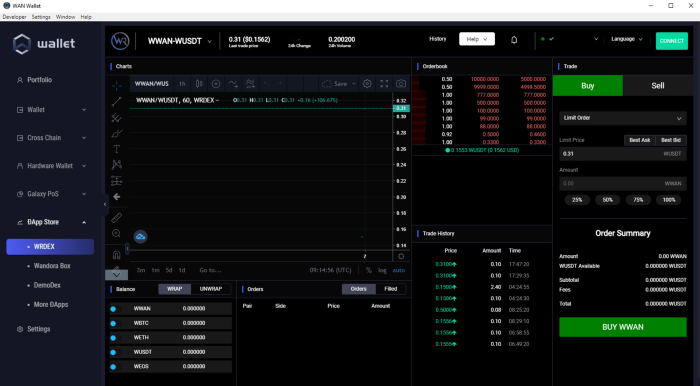The width and height of the screenshot is (700, 386).
Task: Switch to UNWRAP mode
Action: click(x=211, y=289)
